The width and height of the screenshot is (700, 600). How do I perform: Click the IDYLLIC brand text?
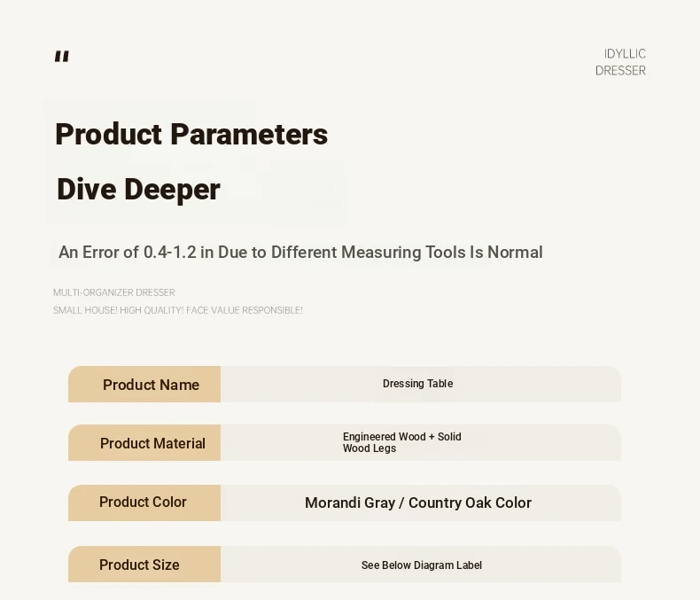[x=625, y=53]
